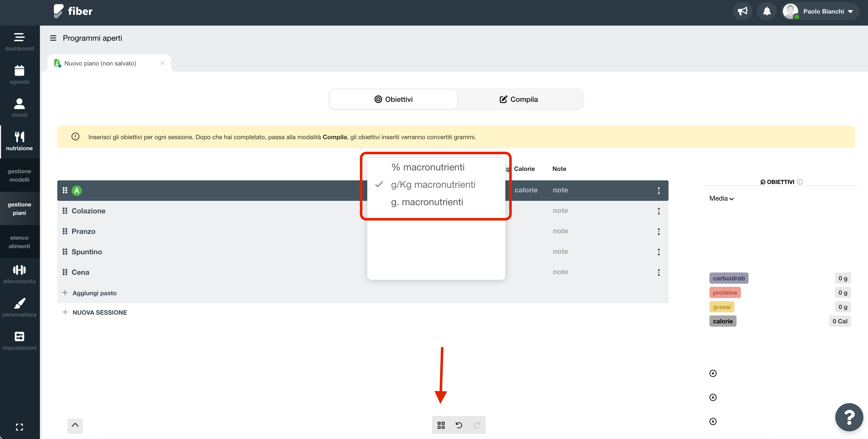The height and width of the screenshot is (439, 868).
Task: Open options menu for Spuntino row
Action: coord(659,252)
